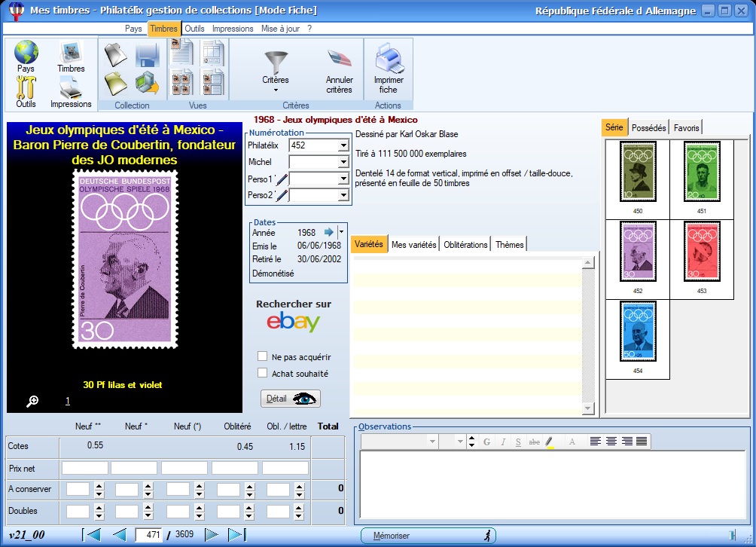Select the four-stamp thumbnails view icon

point(182,82)
